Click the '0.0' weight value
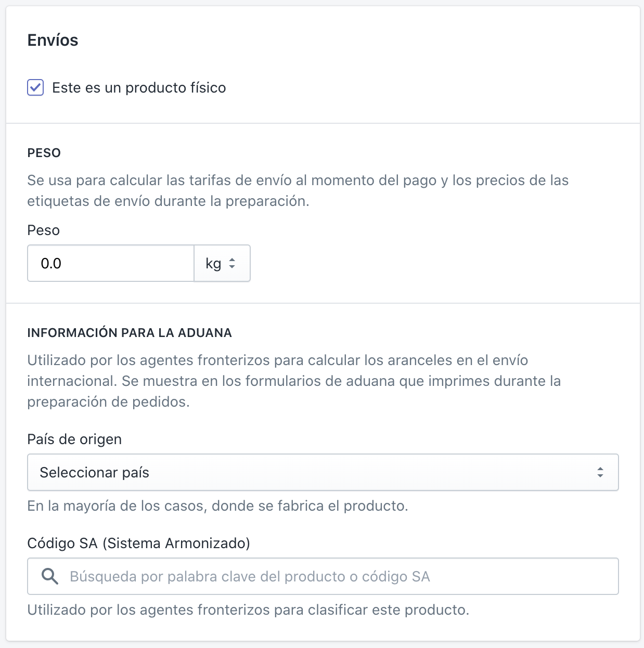Image resolution: width=644 pixels, height=648 pixels. tap(51, 263)
